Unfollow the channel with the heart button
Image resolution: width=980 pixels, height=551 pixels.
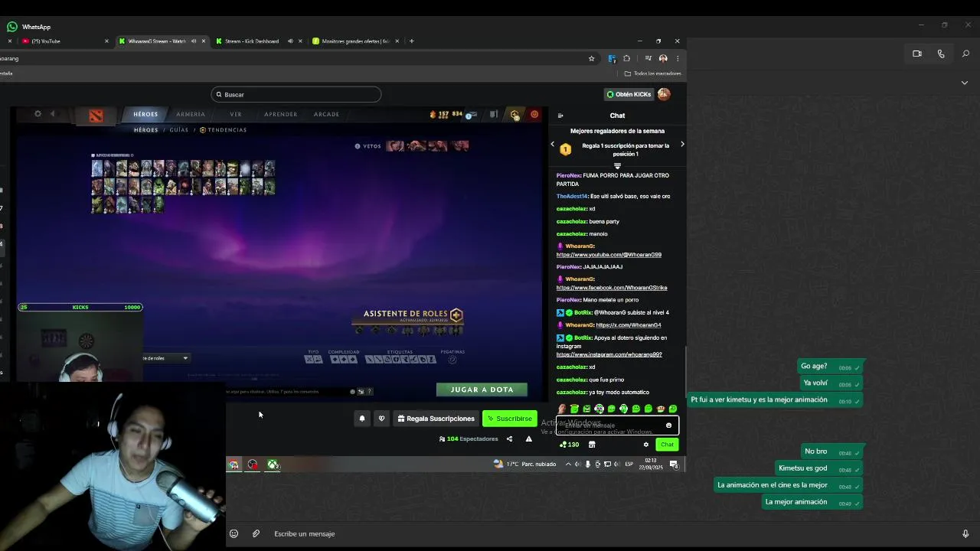(381, 419)
